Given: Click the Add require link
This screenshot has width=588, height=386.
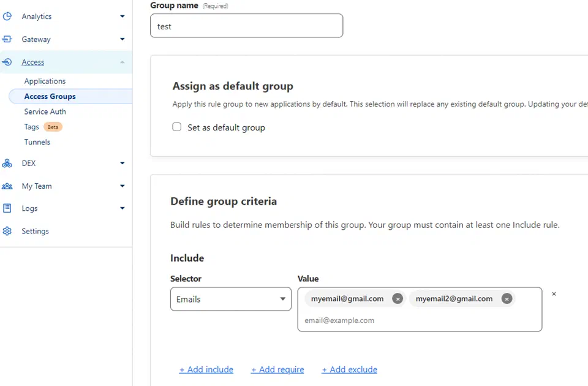Looking at the screenshot, I should click(x=277, y=369).
